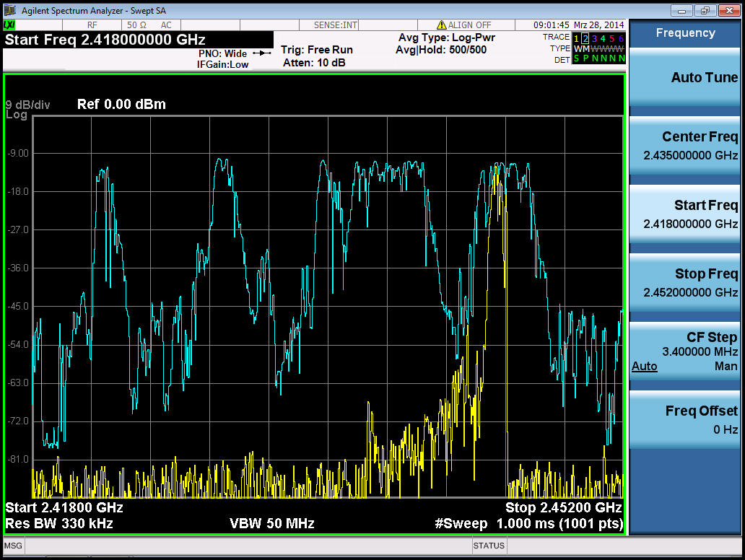The width and height of the screenshot is (745, 560).
Task: Click the STATUS section in bottom bar
Action: click(489, 546)
